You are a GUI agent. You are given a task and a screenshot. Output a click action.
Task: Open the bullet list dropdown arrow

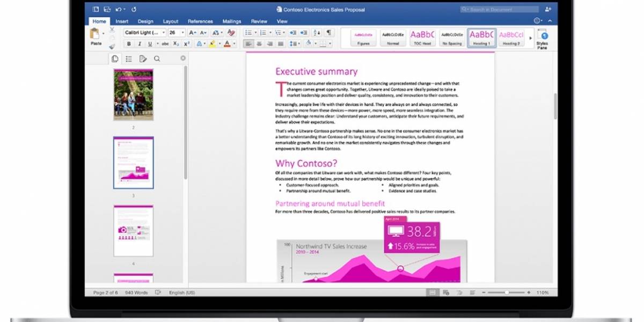(255, 33)
